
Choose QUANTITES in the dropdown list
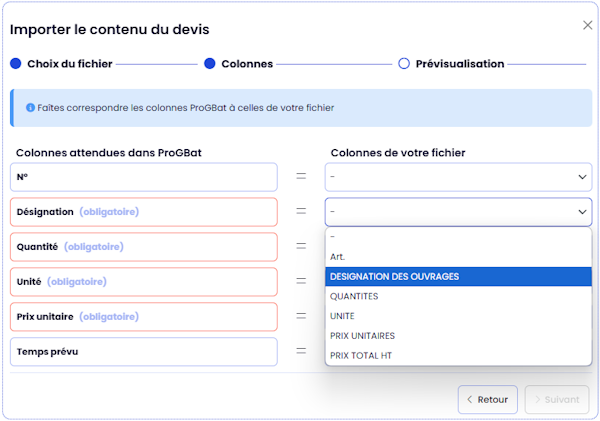458,296
